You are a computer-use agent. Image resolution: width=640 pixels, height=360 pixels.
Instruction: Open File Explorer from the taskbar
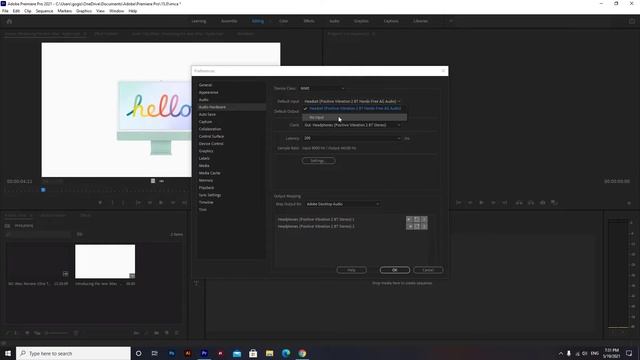269,353
